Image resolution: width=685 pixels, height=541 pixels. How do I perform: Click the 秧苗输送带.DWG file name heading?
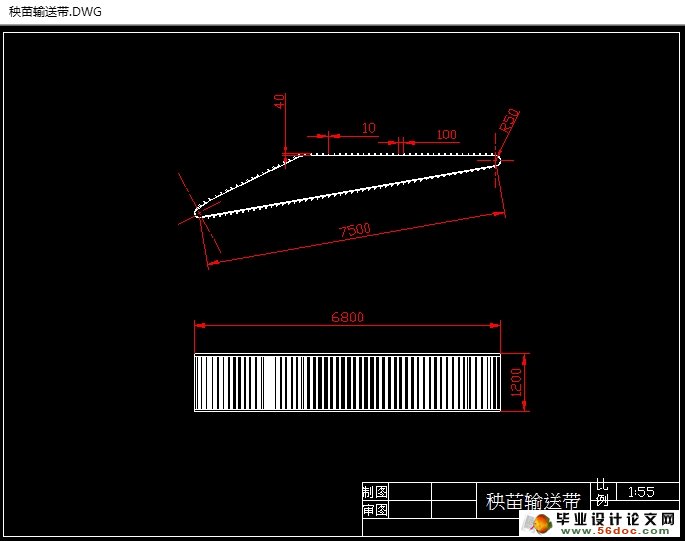tap(55, 12)
